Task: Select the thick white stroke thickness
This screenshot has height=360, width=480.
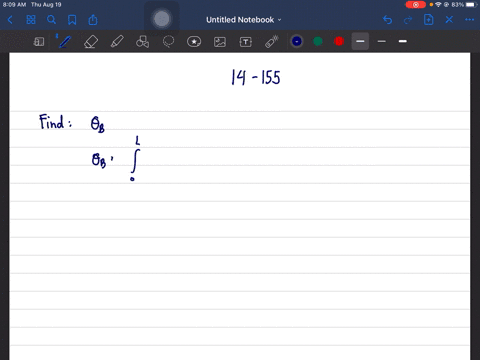Action: pyautogui.click(x=403, y=41)
